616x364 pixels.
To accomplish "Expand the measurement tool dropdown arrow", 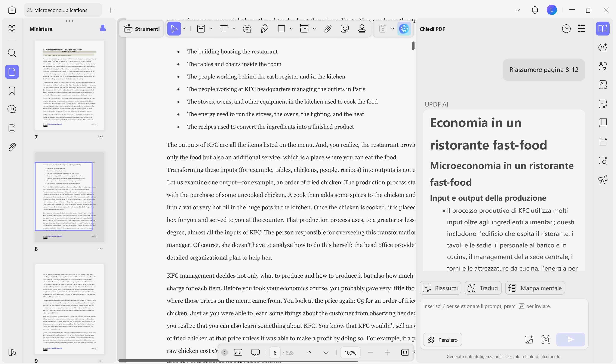I will (x=314, y=29).
